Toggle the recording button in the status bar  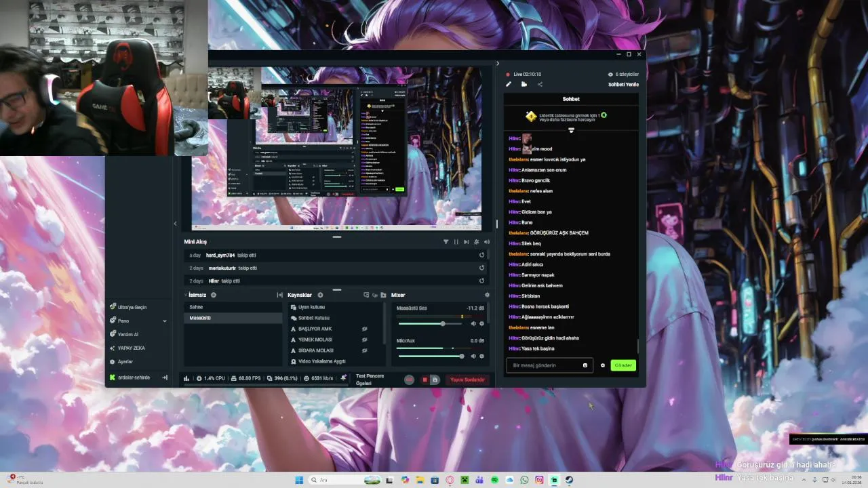click(409, 380)
